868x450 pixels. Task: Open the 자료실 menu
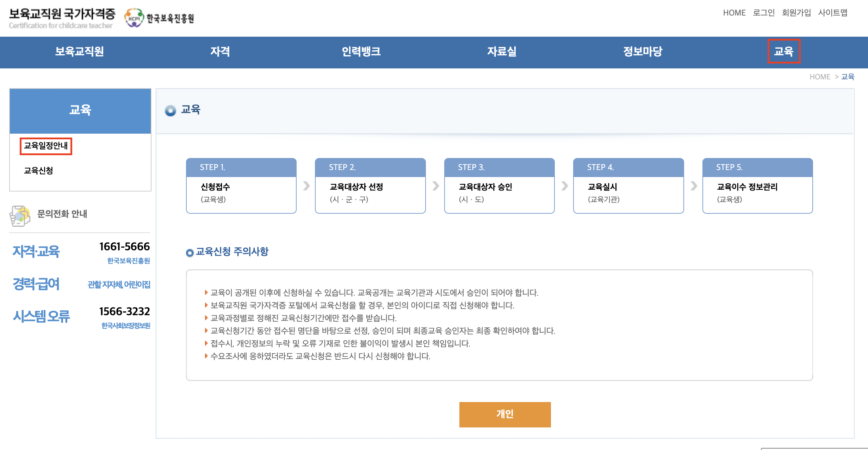[502, 52]
